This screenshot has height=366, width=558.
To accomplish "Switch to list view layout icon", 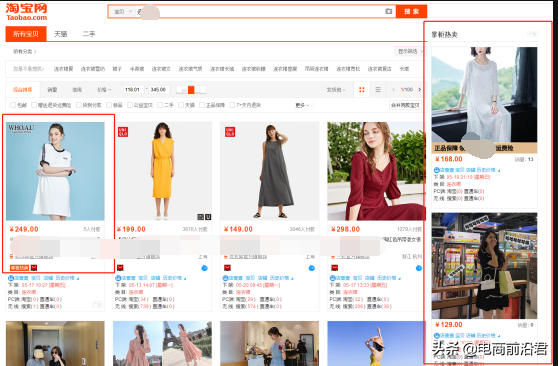I will [x=378, y=90].
